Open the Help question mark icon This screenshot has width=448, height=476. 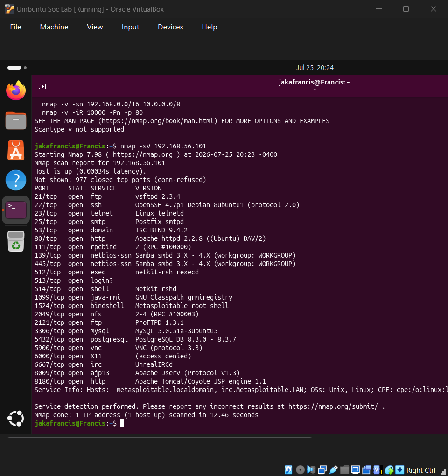(16, 180)
